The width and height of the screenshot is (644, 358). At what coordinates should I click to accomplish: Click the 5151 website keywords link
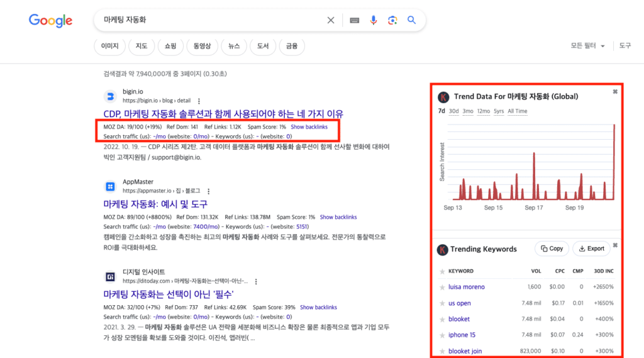302,227
